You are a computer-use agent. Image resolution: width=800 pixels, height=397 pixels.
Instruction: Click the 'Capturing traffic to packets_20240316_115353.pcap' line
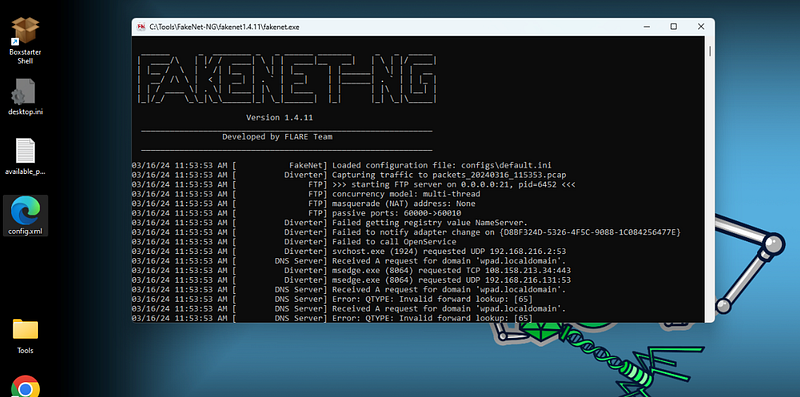[x=349, y=175]
